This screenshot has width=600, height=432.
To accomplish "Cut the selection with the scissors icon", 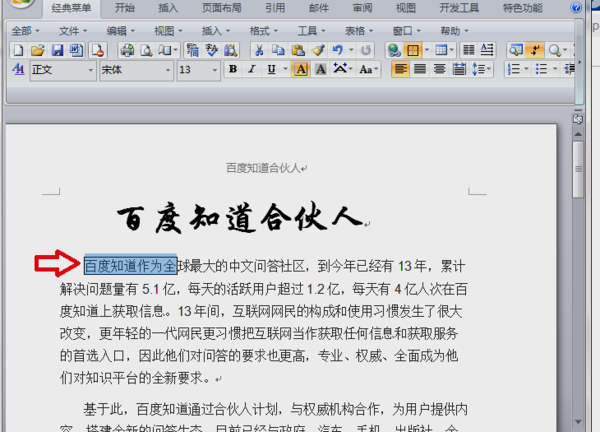I will pos(259,50).
